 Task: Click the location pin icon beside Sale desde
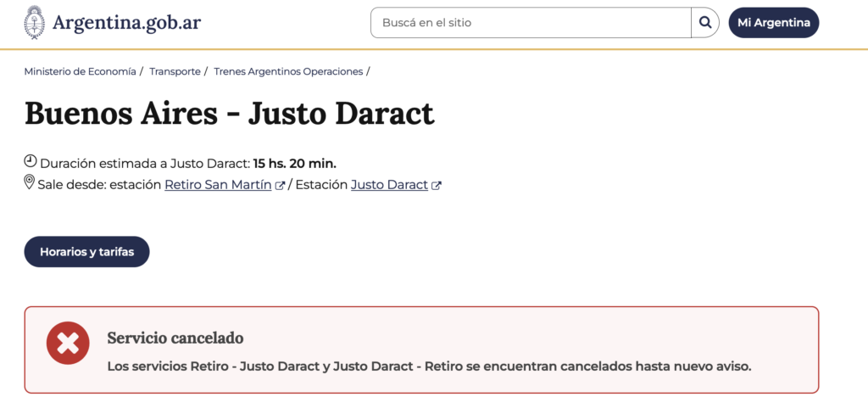coord(30,182)
